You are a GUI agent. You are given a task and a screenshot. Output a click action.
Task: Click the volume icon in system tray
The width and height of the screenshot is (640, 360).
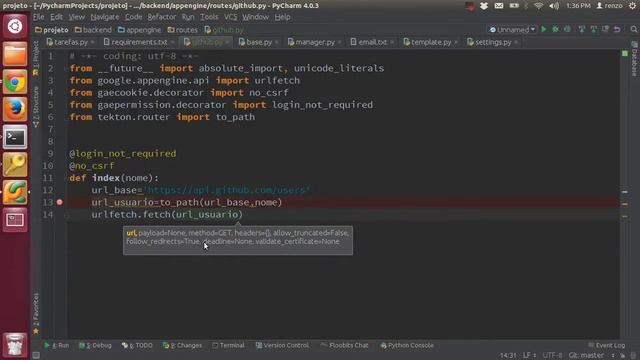click(553, 6)
